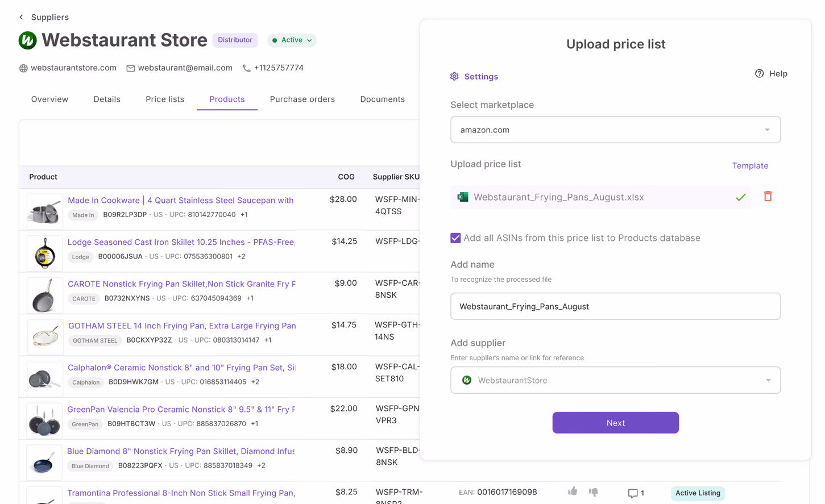Open the WebstaurantStore supplier dropdown
Viewport: 825px width, 504px height.
pyautogui.click(x=615, y=380)
